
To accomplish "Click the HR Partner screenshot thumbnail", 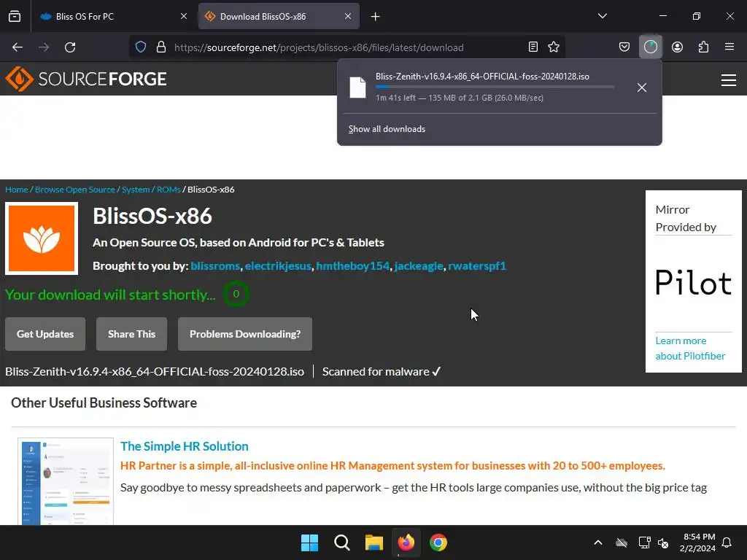I will pyautogui.click(x=66, y=481).
